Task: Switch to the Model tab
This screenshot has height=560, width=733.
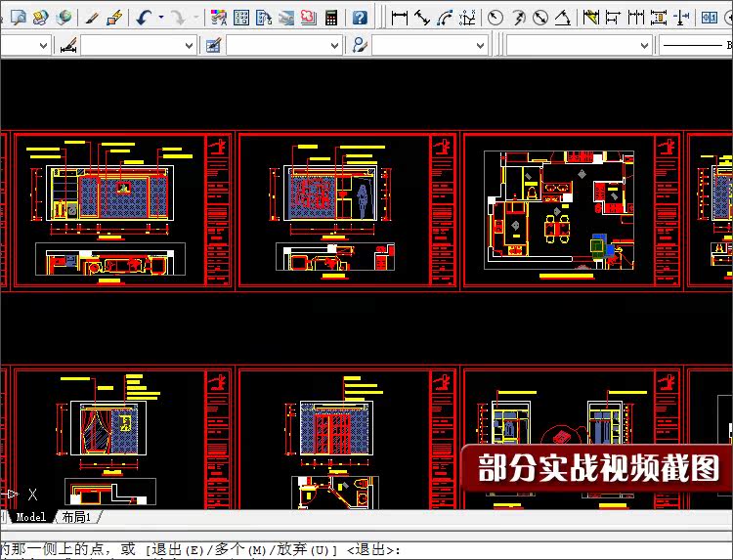Action: tap(31, 517)
